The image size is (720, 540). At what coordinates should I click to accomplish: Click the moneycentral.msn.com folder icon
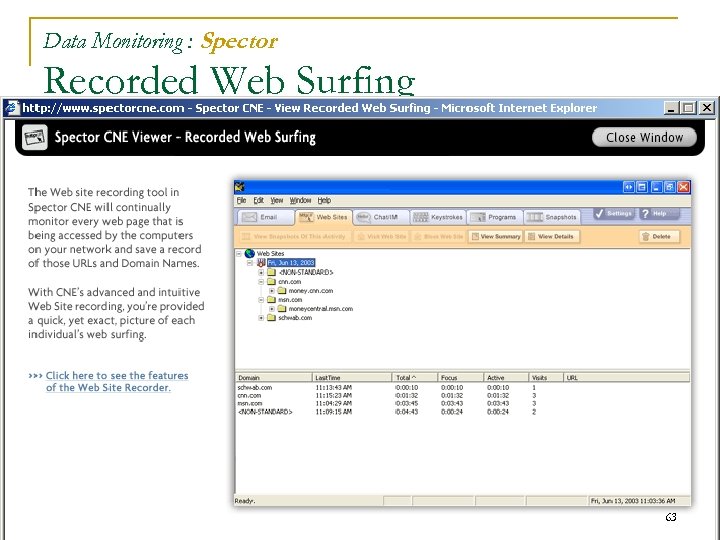coord(282,309)
